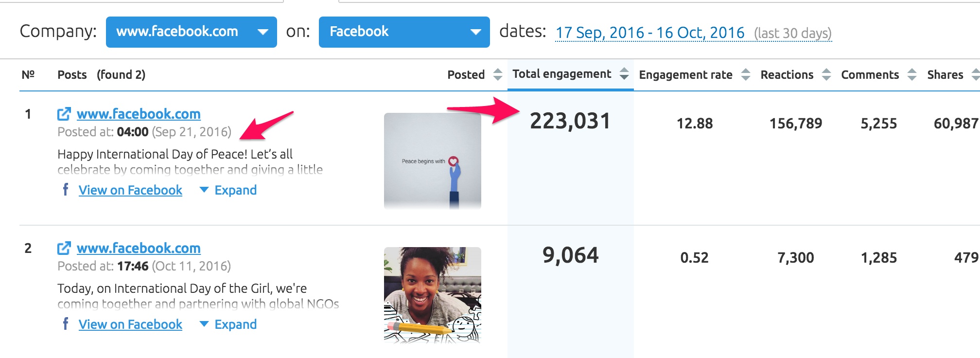Image resolution: width=980 pixels, height=358 pixels.
Task: Sort by Total engagement arrows
Action: coord(625,74)
